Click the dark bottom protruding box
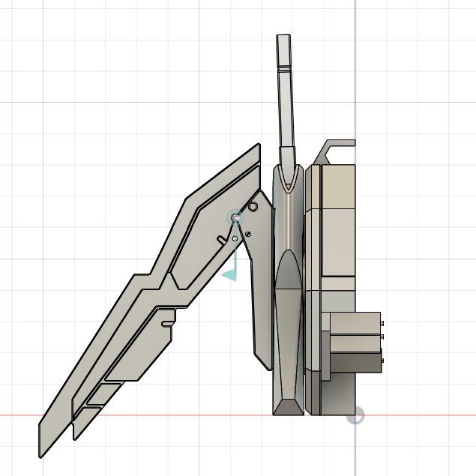The width and height of the screenshot is (476, 476). point(355,363)
